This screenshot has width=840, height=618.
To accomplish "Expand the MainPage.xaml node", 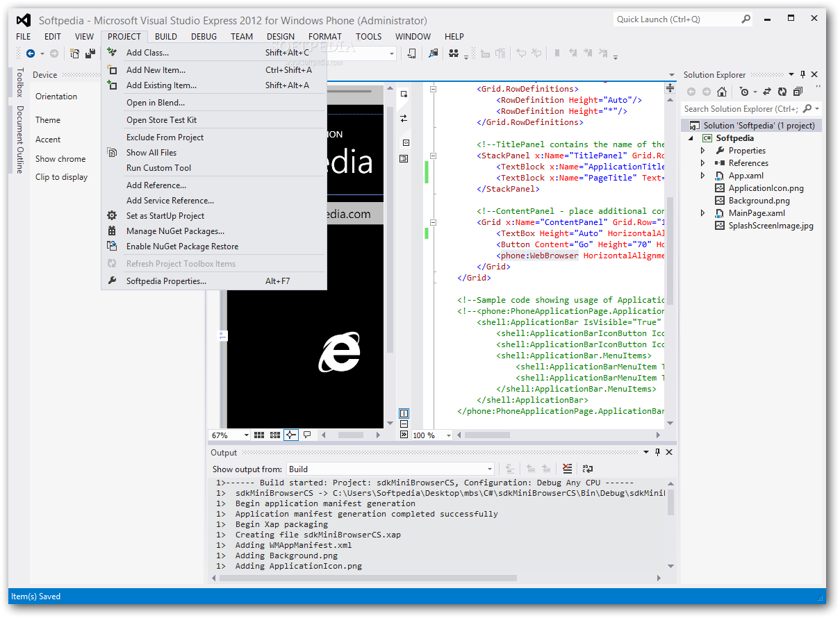I will (702, 213).
